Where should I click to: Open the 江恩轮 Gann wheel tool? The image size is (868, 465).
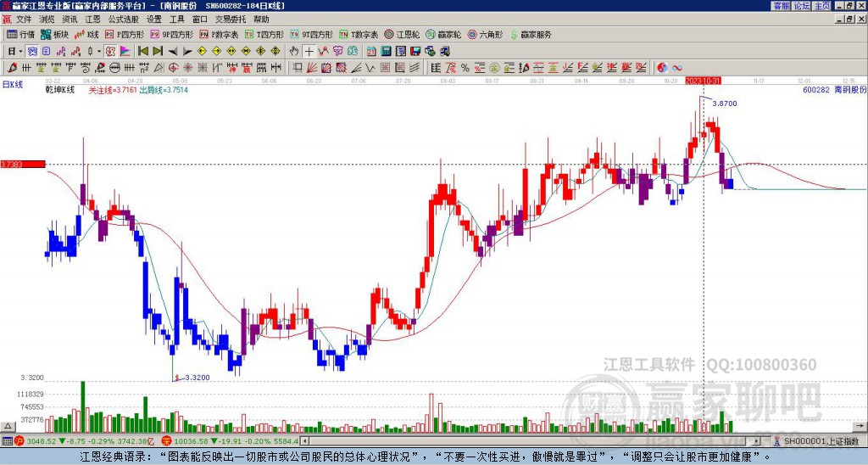pos(401,35)
